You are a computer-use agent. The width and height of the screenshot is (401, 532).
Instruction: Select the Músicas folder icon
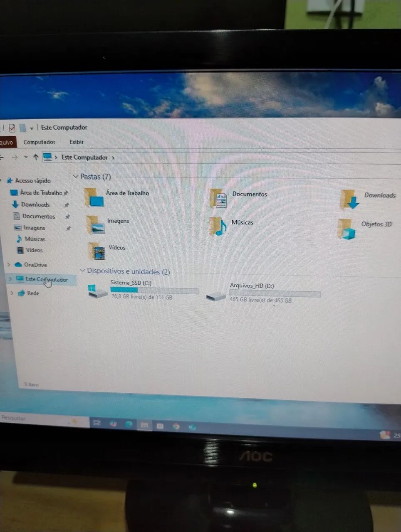pyautogui.click(x=218, y=226)
